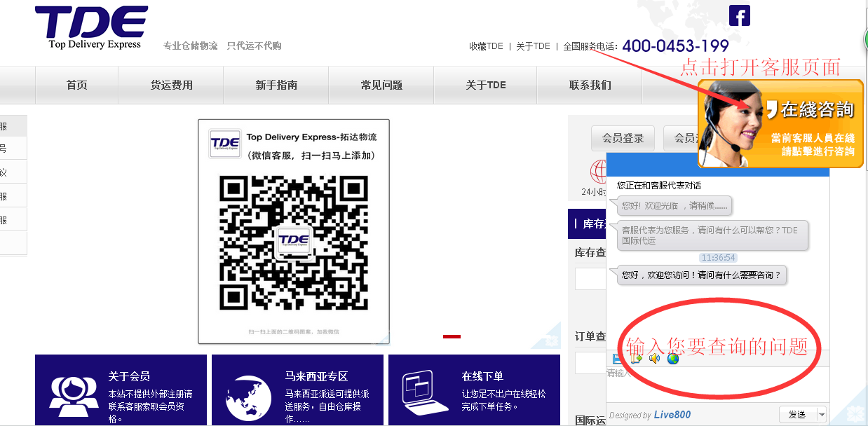Click the 24小时 globe icon
Viewport: 868px width, 426px height.
pos(598,171)
